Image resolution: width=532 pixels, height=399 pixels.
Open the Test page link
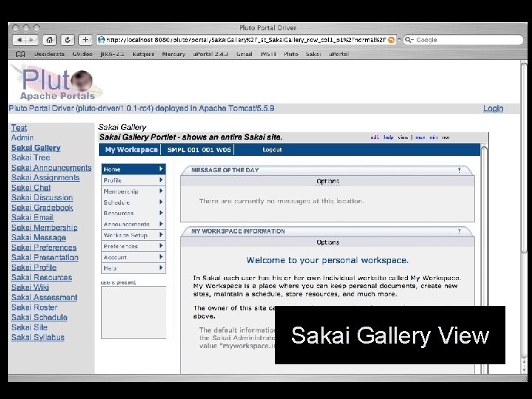click(18, 128)
